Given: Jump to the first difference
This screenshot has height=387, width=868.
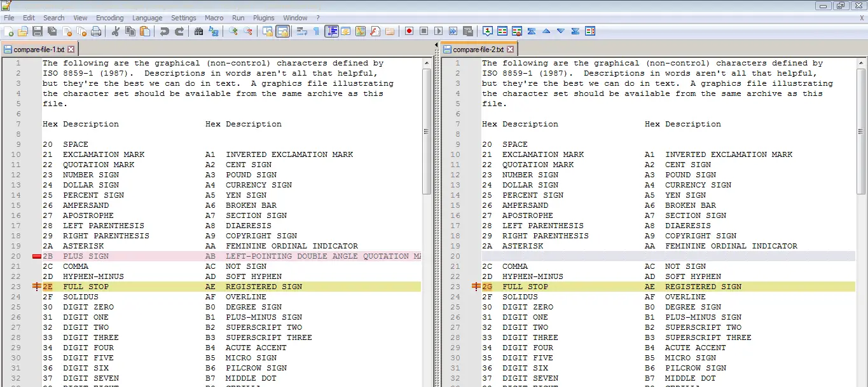Looking at the screenshot, I should point(532,30).
